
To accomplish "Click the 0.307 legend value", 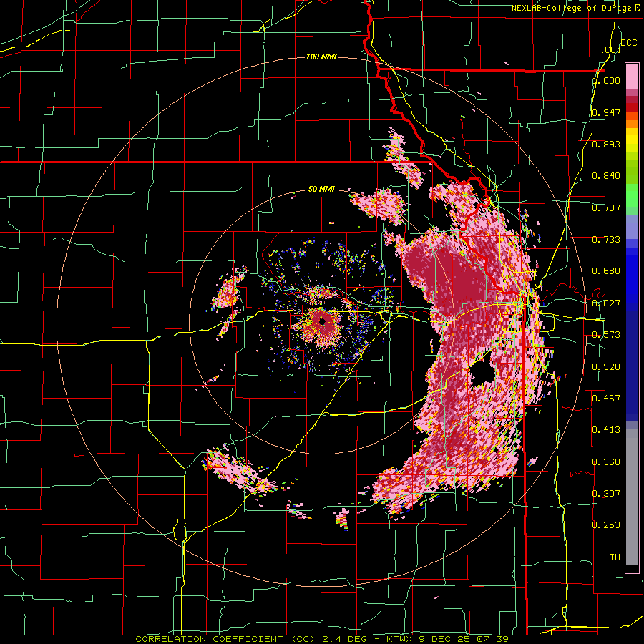I will coord(606,493).
